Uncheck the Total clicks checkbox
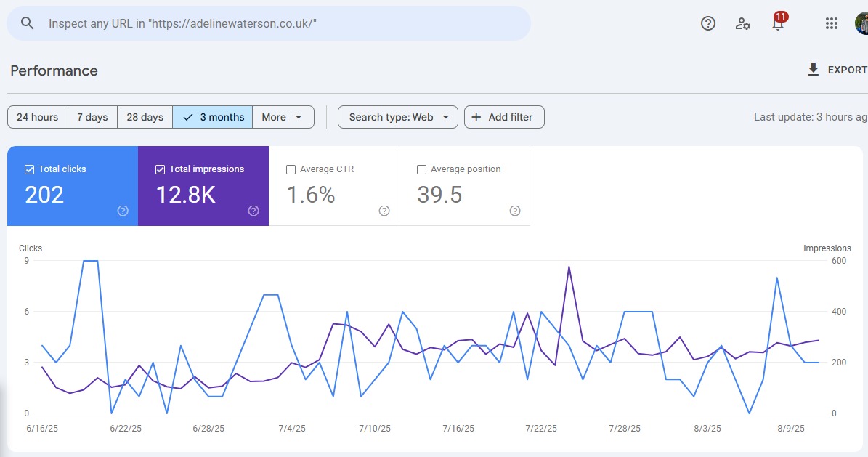 28,169
